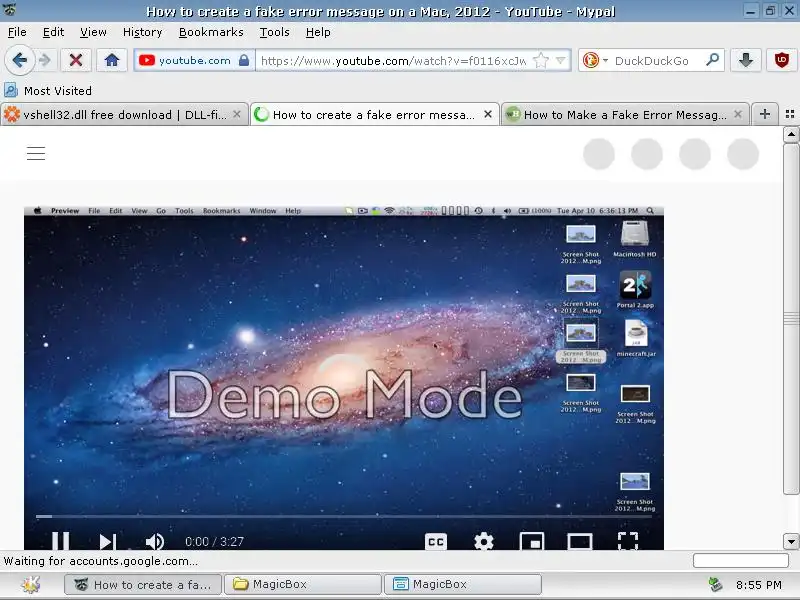Image resolution: width=800 pixels, height=600 pixels.
Task: Select the Mypal taskbar window button
Action: [143, 585]
